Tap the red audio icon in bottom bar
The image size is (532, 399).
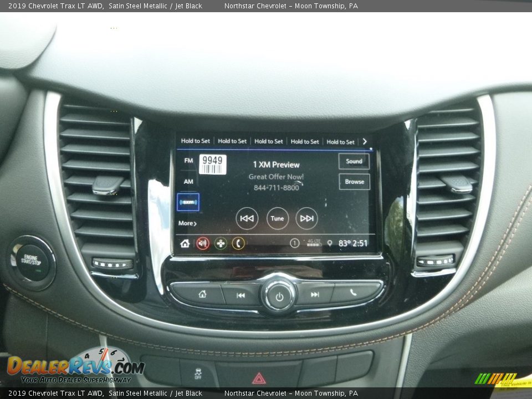point(203,243)
